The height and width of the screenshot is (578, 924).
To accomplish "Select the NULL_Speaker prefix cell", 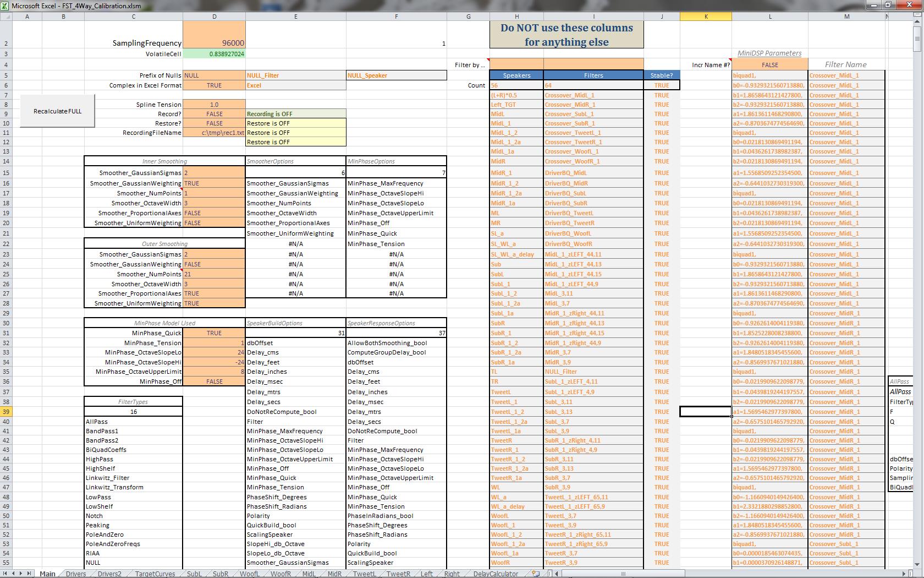I will point(397,75).
